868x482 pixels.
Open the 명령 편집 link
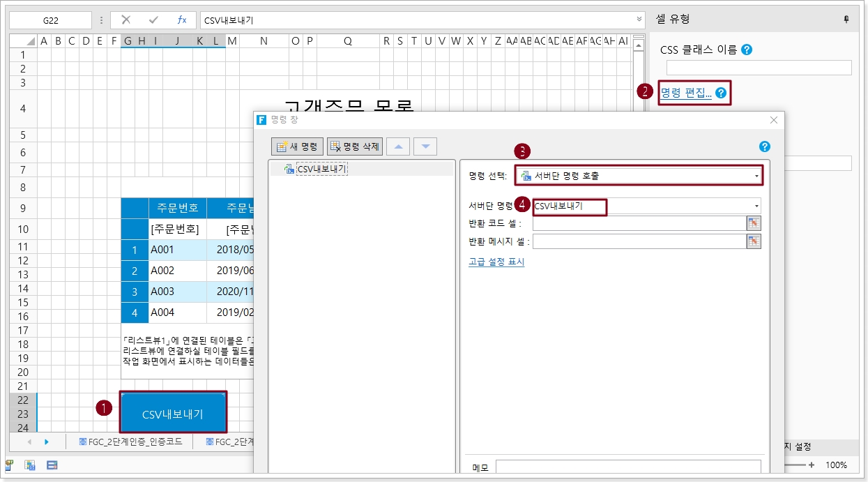click(686, 93)
